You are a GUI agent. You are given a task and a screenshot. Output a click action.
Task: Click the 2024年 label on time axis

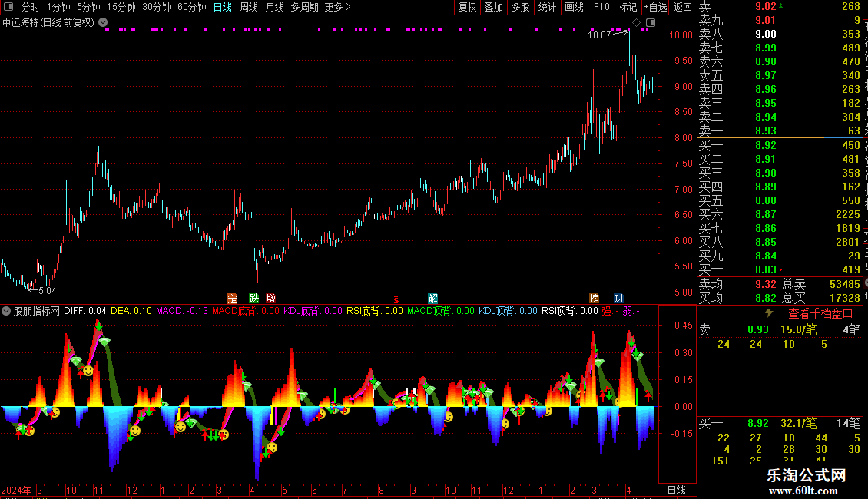click(16, 490)
